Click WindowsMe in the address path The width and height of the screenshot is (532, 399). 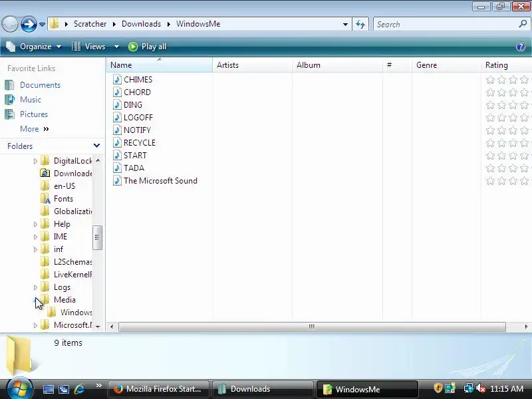pyautogui.click(x=198, y=24)
